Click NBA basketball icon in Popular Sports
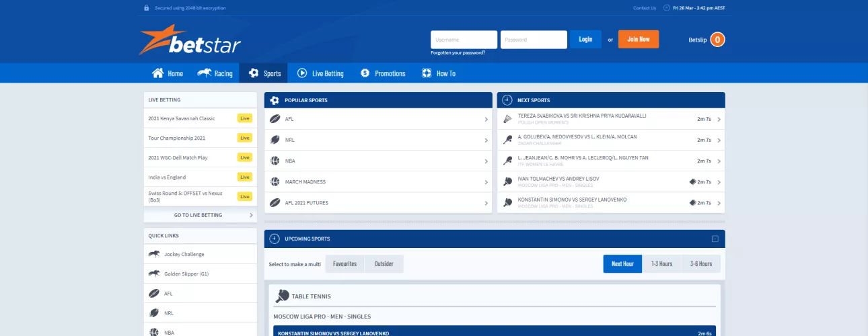 275,161
